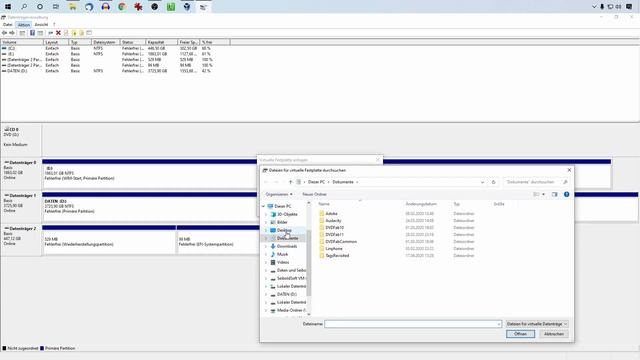
Task: Sort volume list by Dateisystem column
Action: (x=105, y=42)
